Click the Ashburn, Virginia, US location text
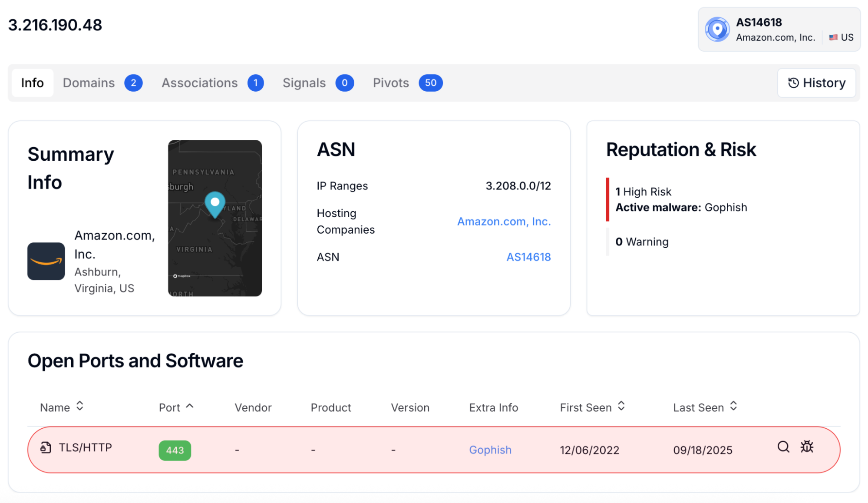This screenshot has width=868, height=503. pyautogui.click(x=104, y=280)
